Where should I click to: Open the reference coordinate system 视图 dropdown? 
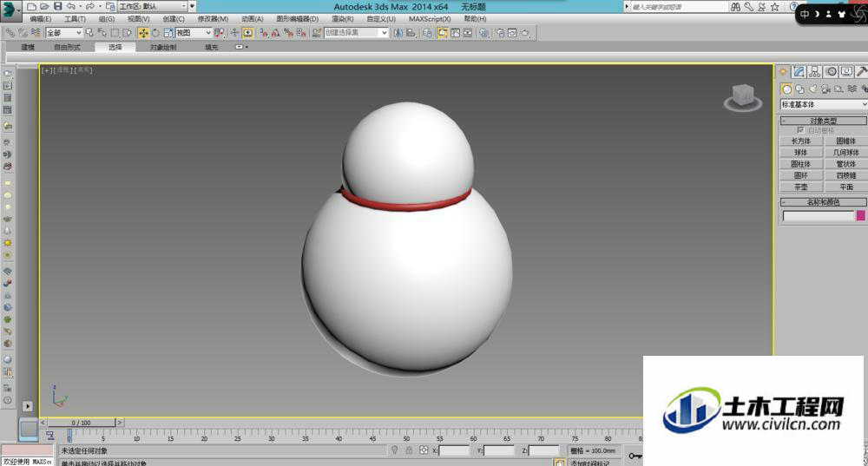click(194, 33)
